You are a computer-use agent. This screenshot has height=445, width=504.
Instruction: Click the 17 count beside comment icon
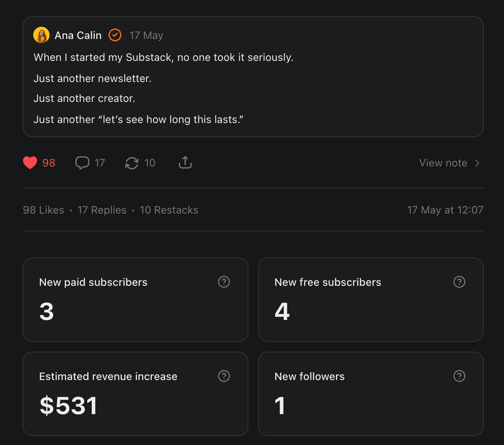(x=100, y=163)
